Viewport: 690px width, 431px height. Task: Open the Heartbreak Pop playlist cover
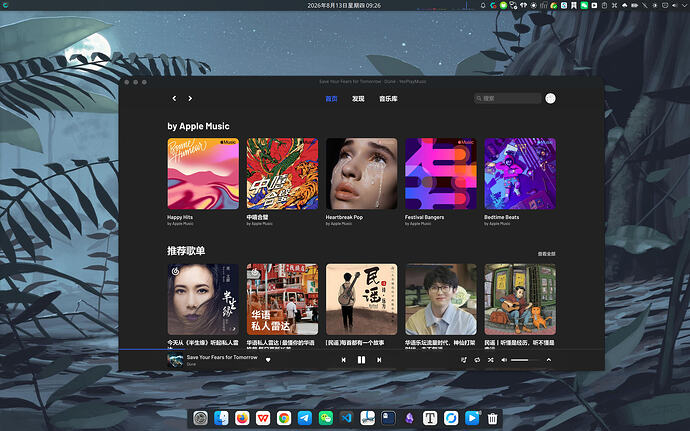(361, 173)
